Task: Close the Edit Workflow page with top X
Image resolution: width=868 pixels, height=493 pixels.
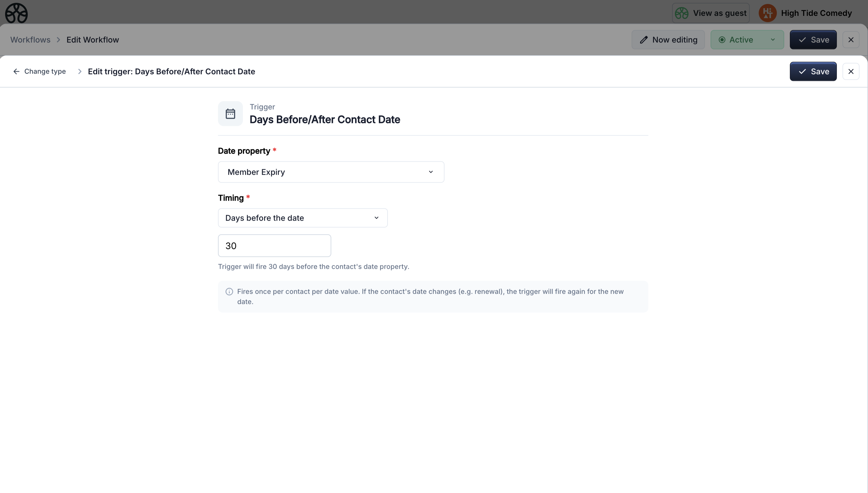Action: [851, 40]
